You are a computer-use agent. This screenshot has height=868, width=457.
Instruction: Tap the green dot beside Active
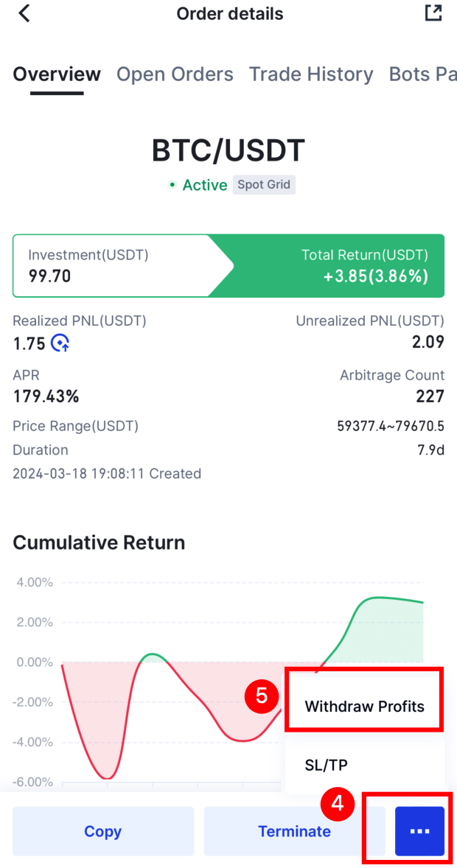coord(172,185)
